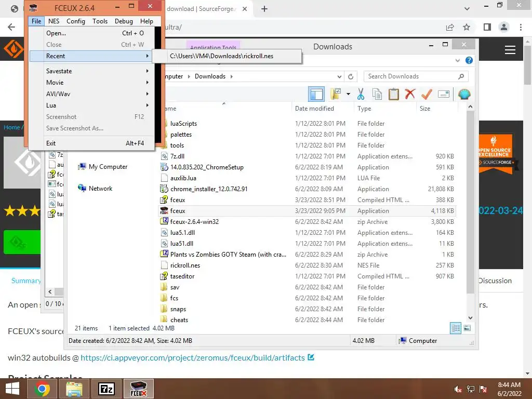
Task: Expand the ribbon chevron in Downloads window
Action: point(457,60)
